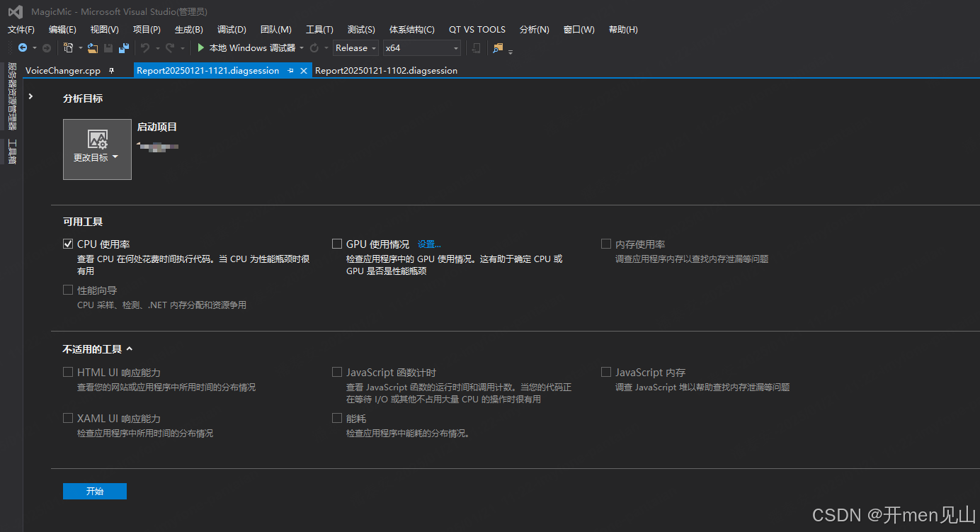Open the View menu
Viewport: 980px width, 532px height.
click(105, 30)
